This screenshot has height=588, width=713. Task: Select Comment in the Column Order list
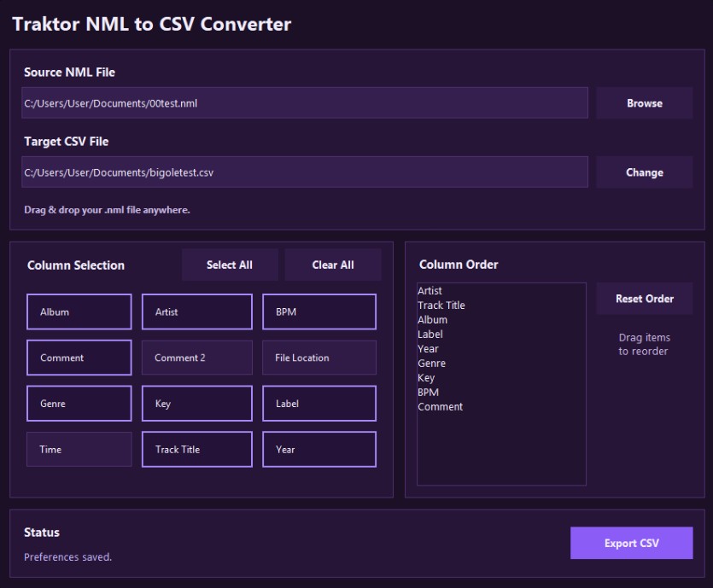[x=501, y=407]
